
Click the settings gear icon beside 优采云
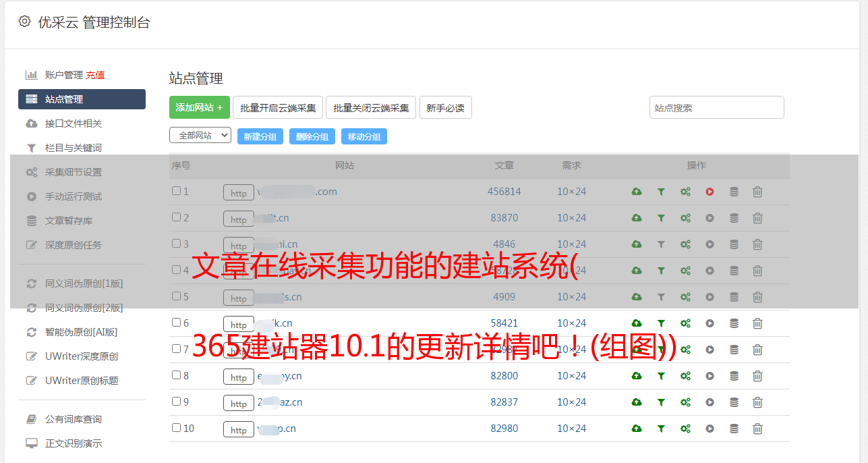25,22
